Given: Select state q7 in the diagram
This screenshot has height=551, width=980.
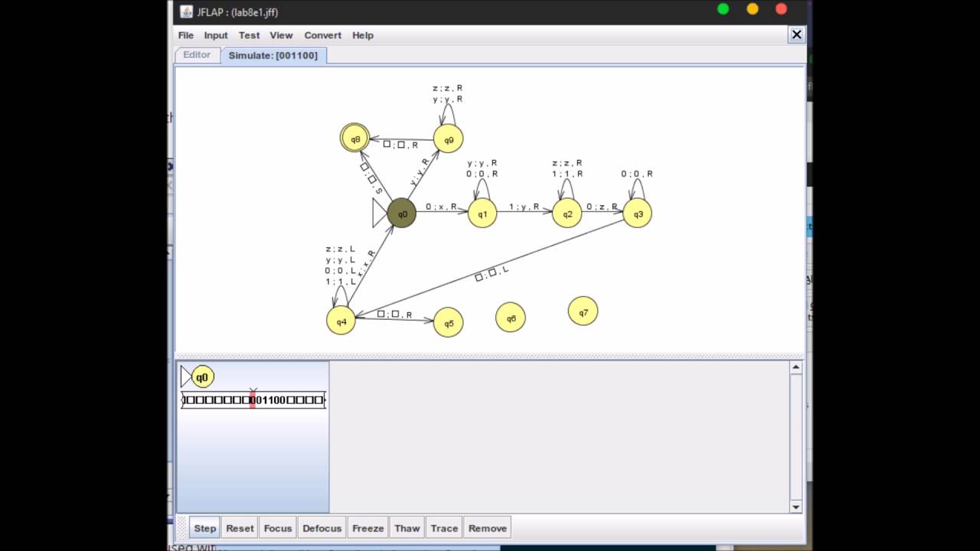Looking at the screenshot, I should point(583,311).
